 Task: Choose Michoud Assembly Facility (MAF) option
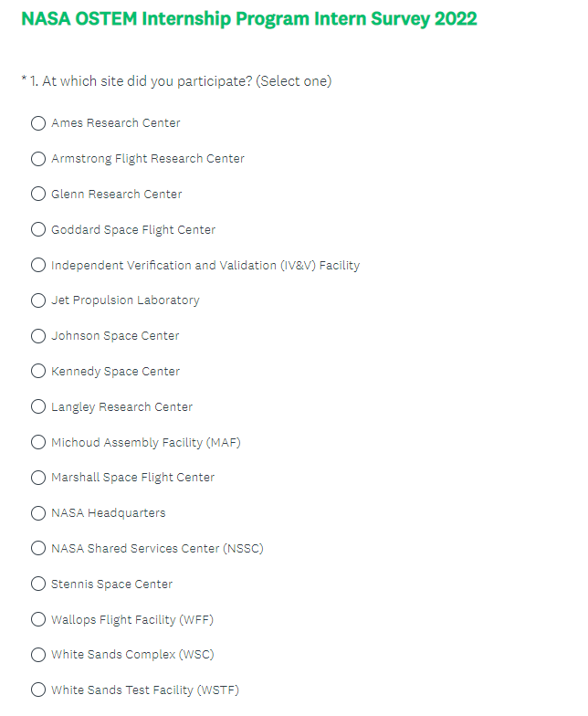[38, 442]
